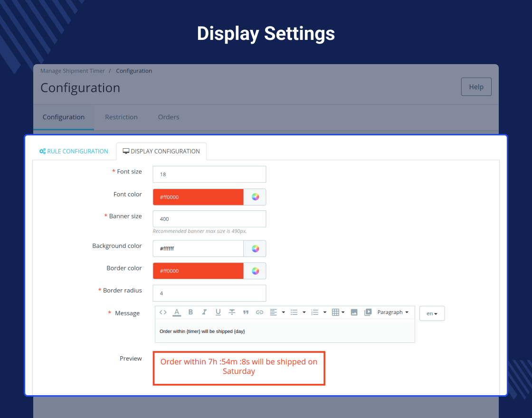Open text color tool in message editor
The height and width of the screenshot is (418, 532).
click(x=177, y=313)
